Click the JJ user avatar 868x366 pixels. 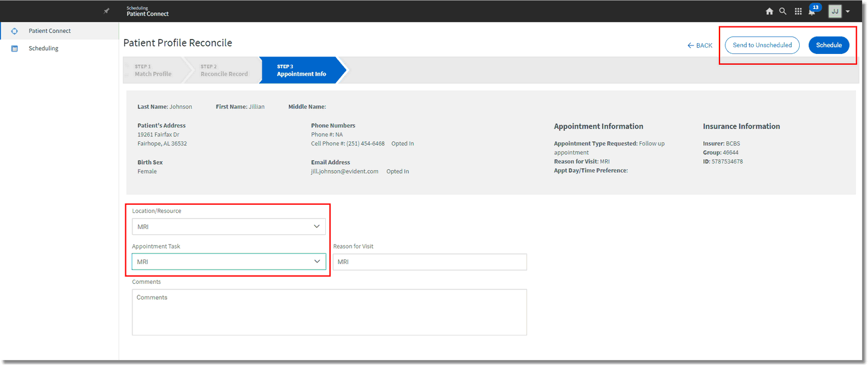click(x=835, y=11)
